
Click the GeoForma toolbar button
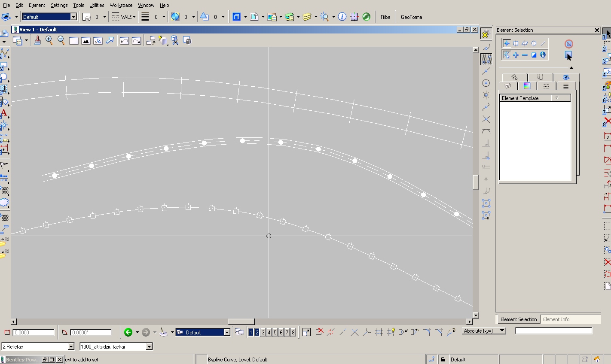coord(411,17)
